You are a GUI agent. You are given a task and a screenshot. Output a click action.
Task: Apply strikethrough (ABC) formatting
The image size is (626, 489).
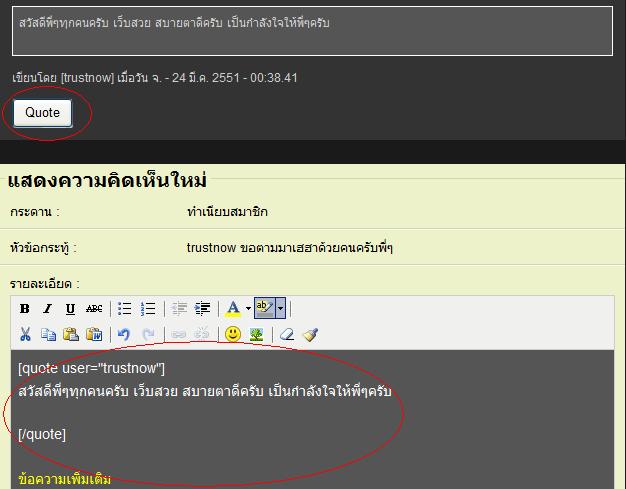94,309
